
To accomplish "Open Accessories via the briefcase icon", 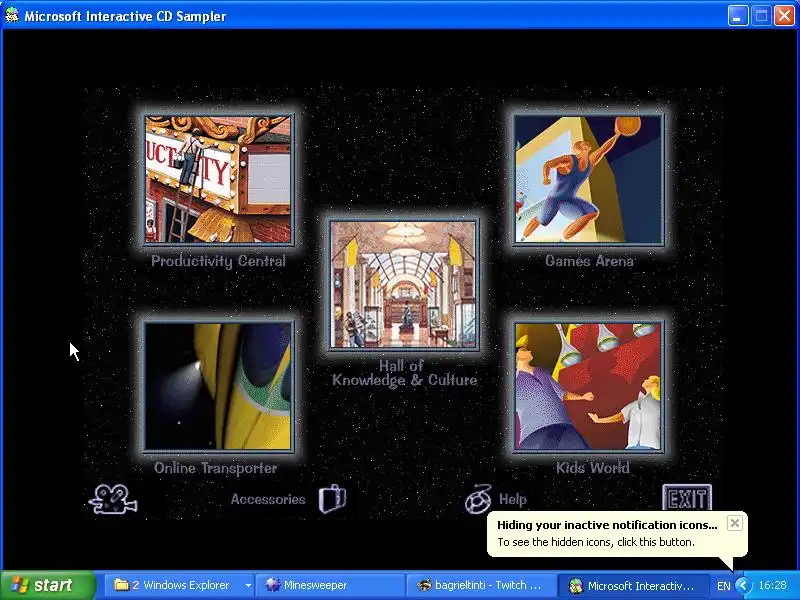I will click(333, 498).
